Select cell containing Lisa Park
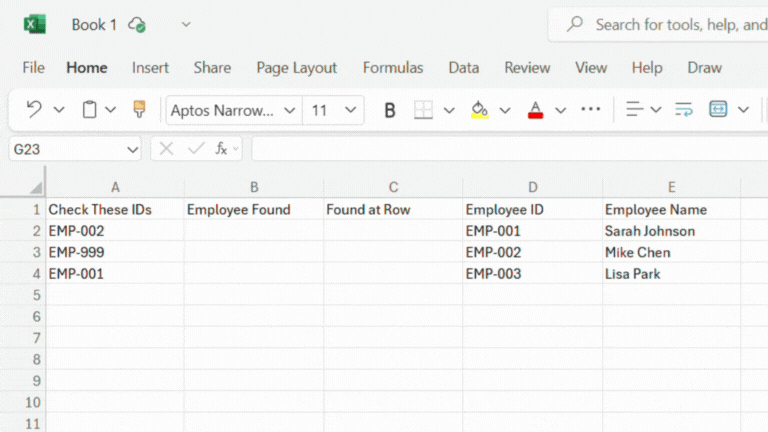 click(x=672, y=274)
